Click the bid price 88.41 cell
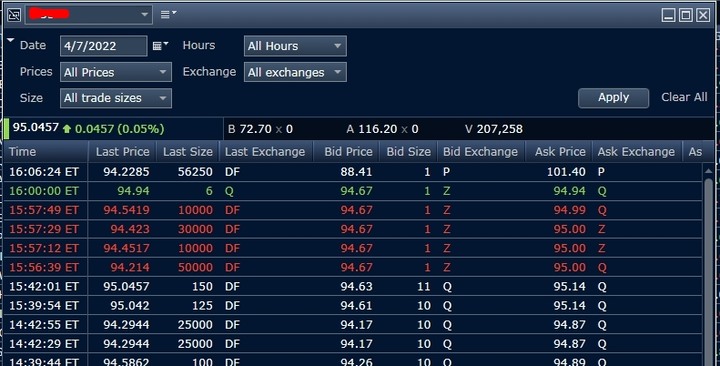Viewport: 720px width, 366px height. pos(346,172)
